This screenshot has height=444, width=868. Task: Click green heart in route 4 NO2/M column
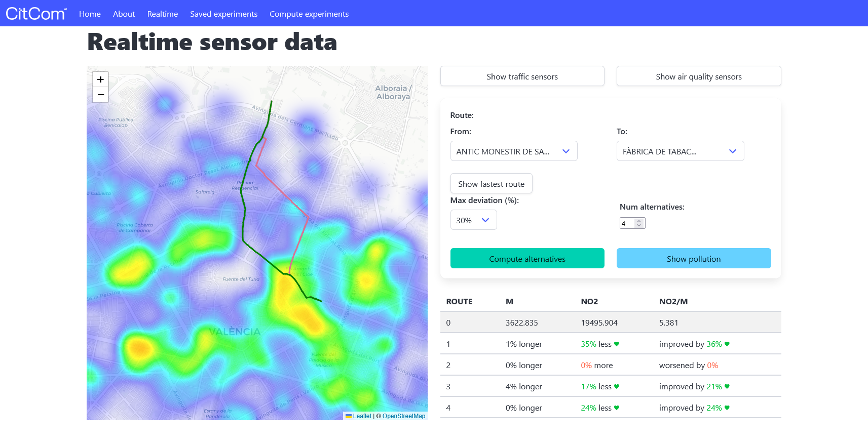[727, 408]
